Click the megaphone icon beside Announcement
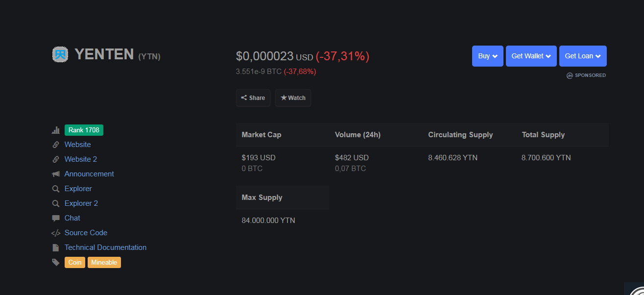644x295 pixels. pyautogui.click(x=56, y=174)
